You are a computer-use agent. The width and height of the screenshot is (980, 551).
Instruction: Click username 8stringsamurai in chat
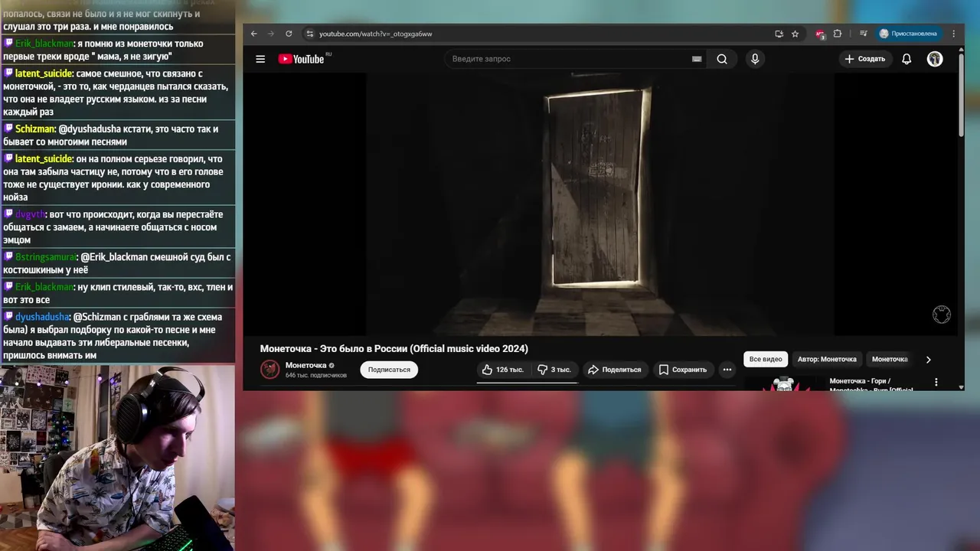point(46,257)
